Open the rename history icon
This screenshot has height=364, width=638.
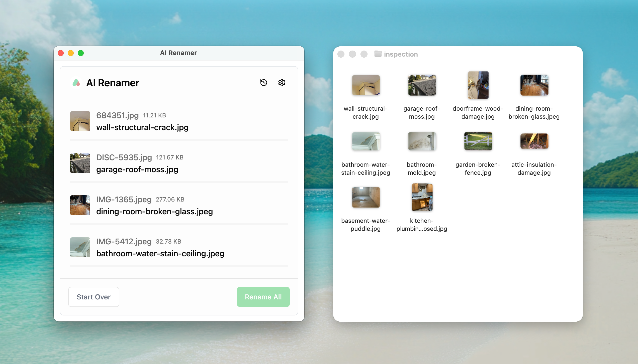[263, 83]
